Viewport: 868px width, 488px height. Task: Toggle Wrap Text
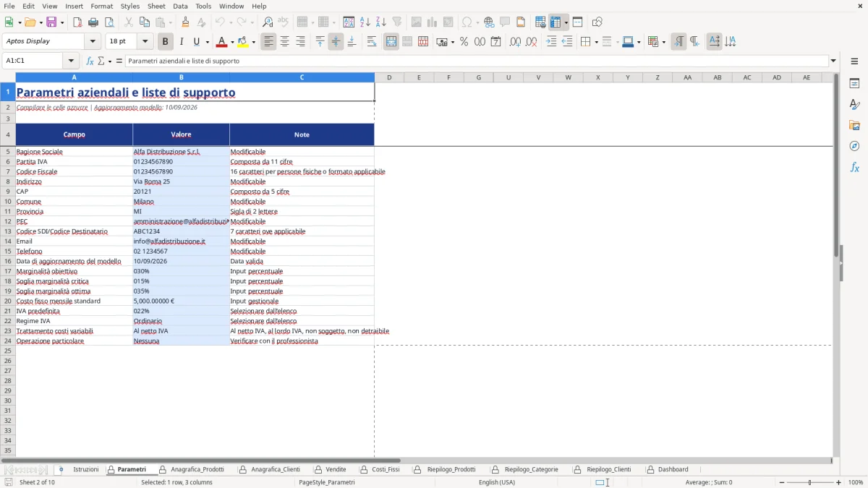[x=372, y=42]
